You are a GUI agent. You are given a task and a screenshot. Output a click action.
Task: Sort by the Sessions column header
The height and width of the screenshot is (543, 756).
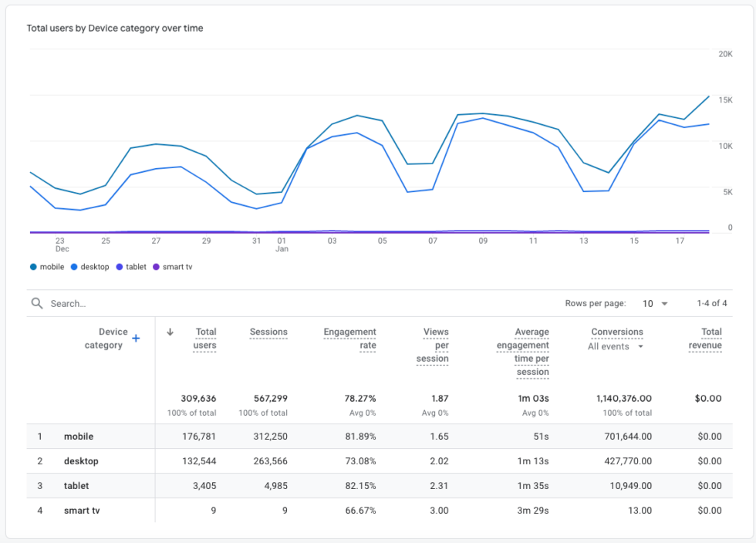268,332
